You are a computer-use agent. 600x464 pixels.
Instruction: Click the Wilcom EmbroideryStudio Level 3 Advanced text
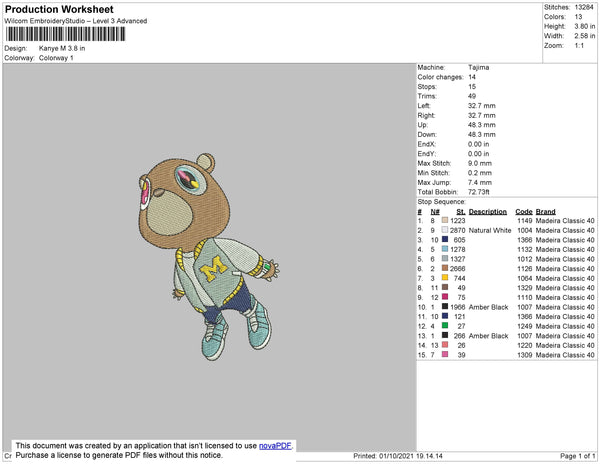[x=76, y=21]
